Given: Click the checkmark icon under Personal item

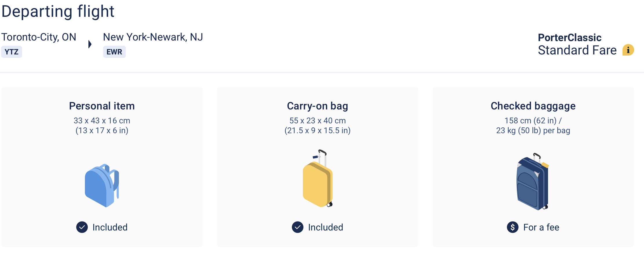Looking at the screenshot, I should coord(82,227).
